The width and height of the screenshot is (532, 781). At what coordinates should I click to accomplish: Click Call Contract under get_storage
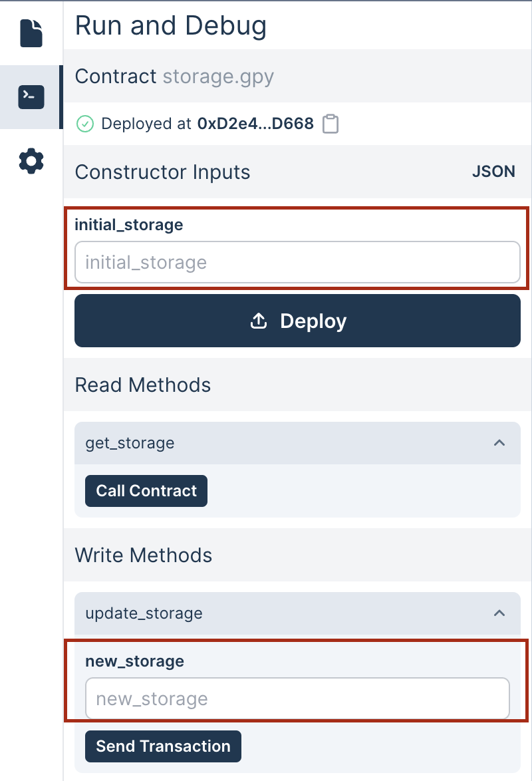click(146, 490)
